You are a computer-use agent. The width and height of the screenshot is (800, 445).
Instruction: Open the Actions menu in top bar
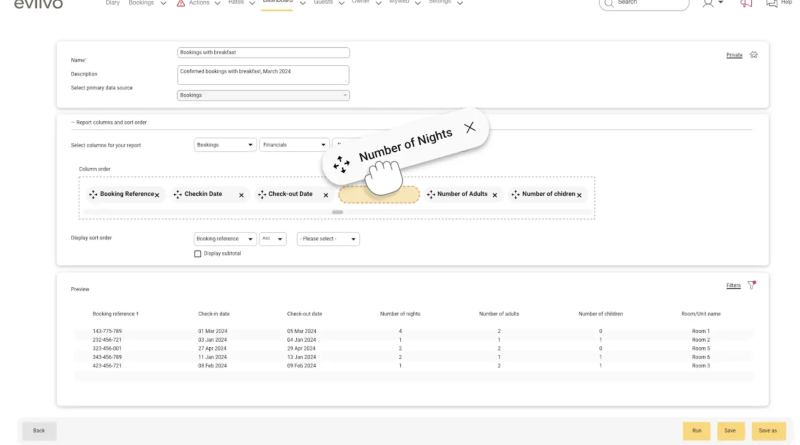pyautogui.click(x=195, y=3)
